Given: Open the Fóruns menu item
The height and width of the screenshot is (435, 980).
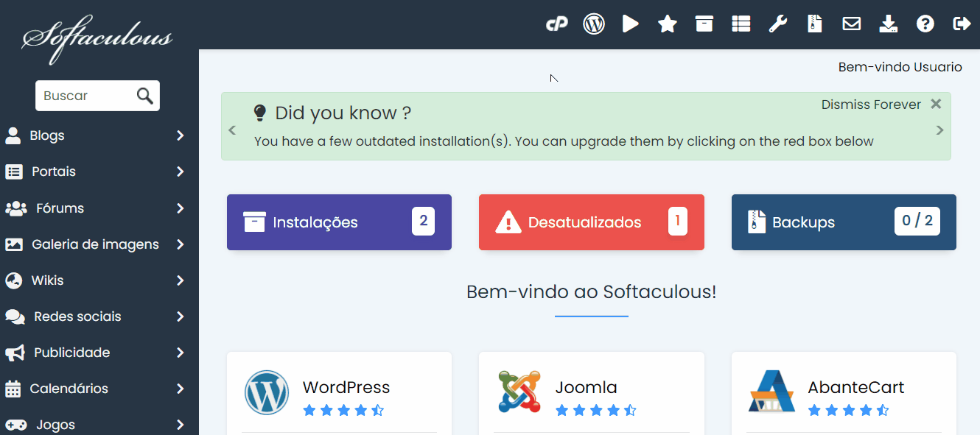Looking at the screenshot, I should coord(99,208).
